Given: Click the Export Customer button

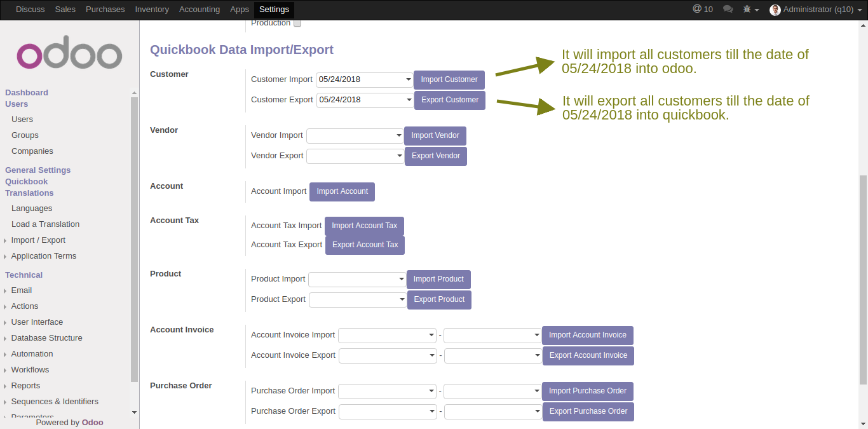Looking at the screenshot, I should (450, 100).
